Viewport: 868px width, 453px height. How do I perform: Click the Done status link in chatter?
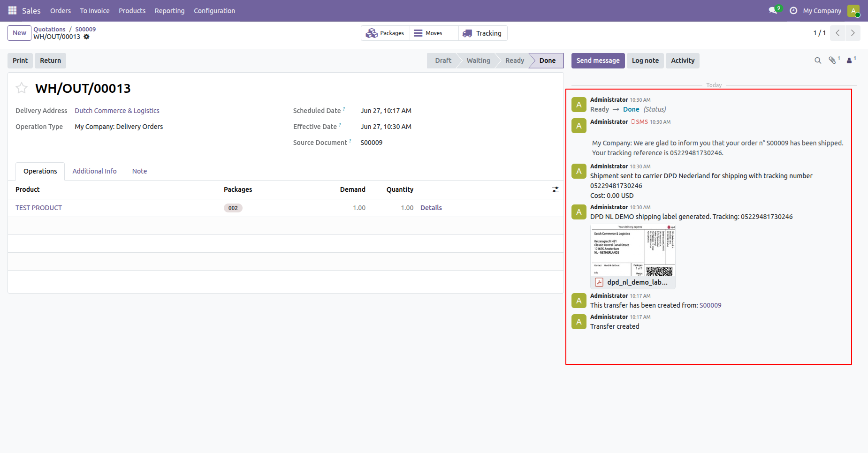coord(631,109)
